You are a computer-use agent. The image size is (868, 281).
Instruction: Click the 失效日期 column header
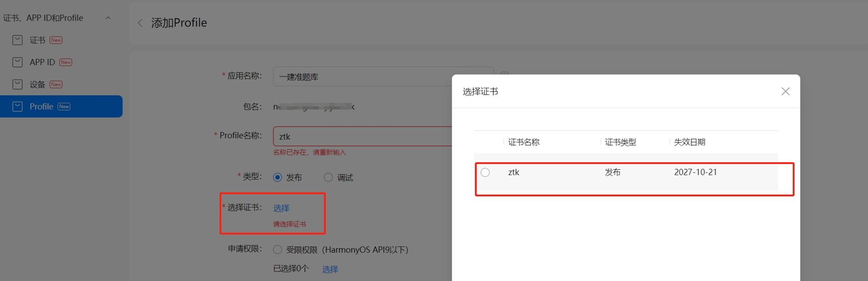point(689,142)
